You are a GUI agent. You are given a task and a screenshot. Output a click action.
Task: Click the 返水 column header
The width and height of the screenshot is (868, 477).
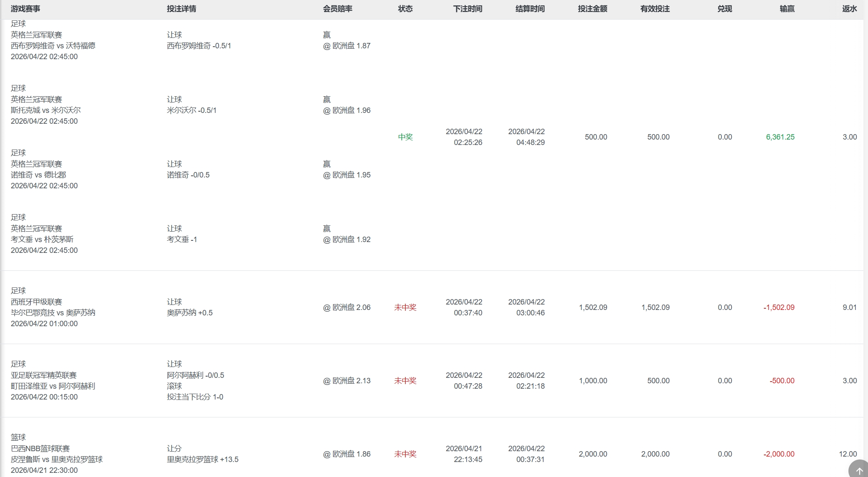[x=849, y=9]
